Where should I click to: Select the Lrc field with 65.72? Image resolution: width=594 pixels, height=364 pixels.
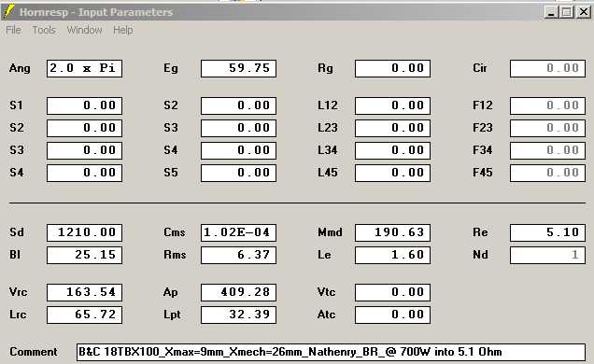[x=84, y=315]
